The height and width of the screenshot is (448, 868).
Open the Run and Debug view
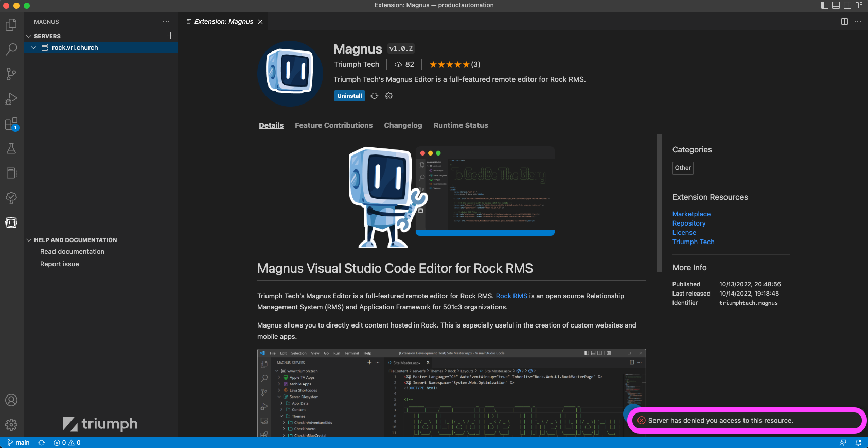[x=11, y=99]
